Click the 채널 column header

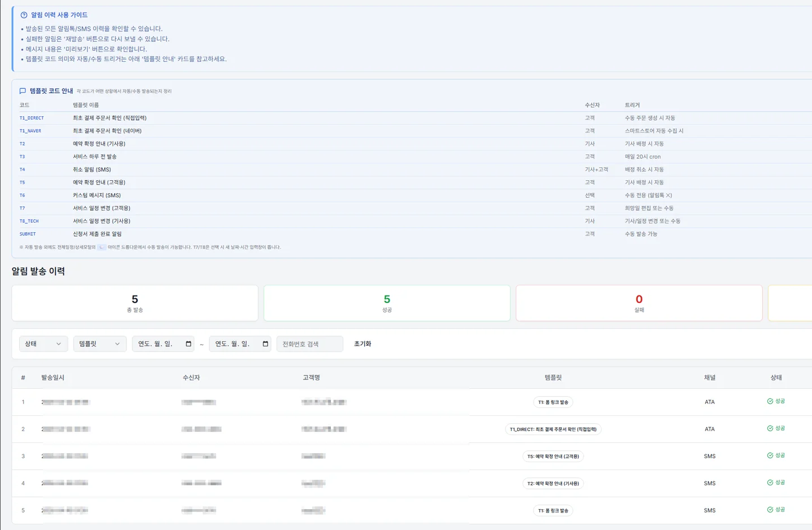pyautogui.click(x=710, y=377)
